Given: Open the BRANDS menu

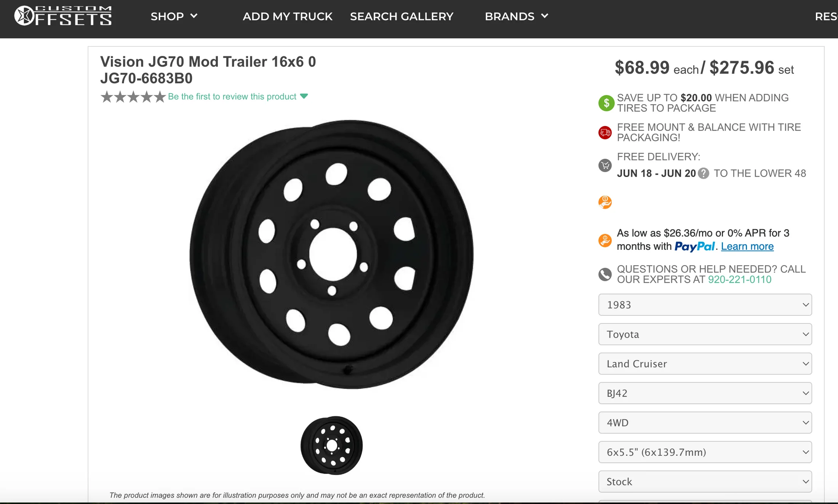Looking at the screenshot, I should point(516,16).
